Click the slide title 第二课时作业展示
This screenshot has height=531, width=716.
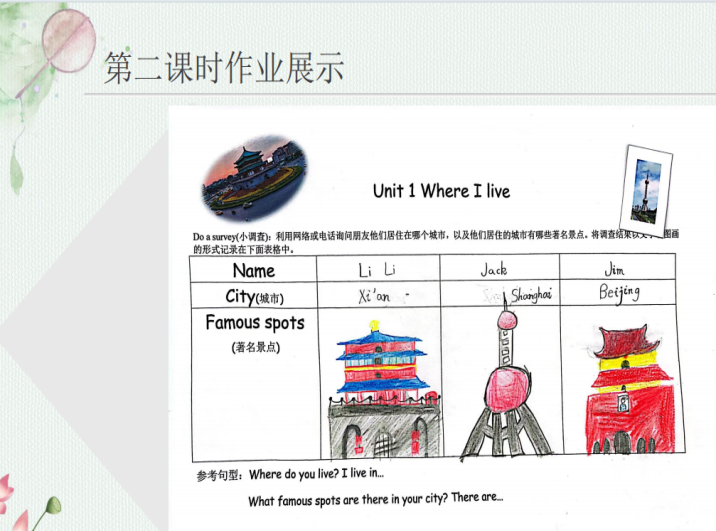225,69
